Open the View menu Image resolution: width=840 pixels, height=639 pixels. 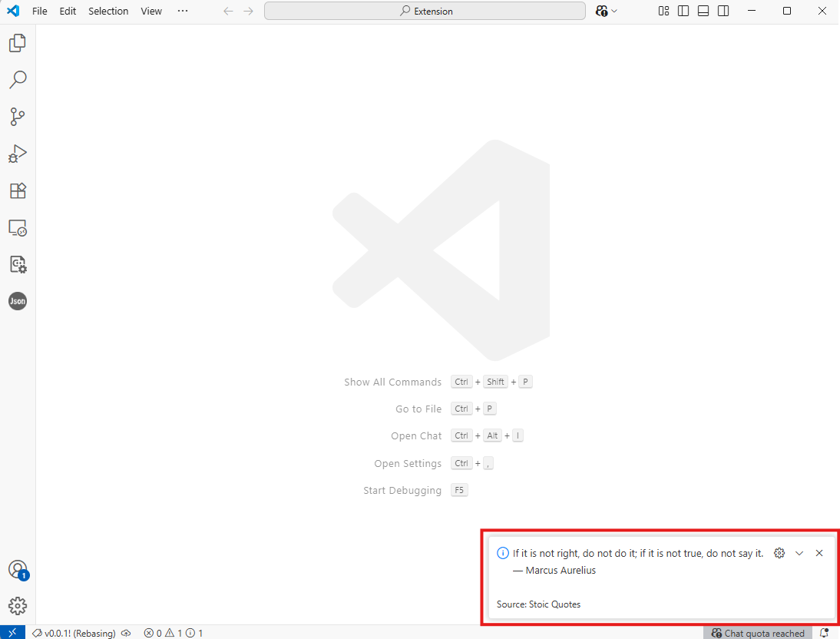(151, 12)
